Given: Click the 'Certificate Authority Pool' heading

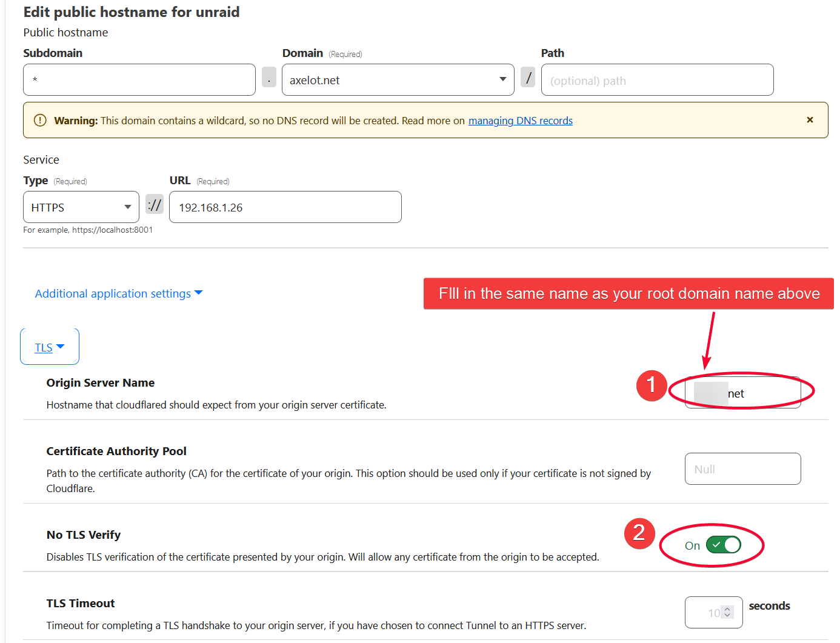Looking at the screenshot, I should tap(116, 451).
